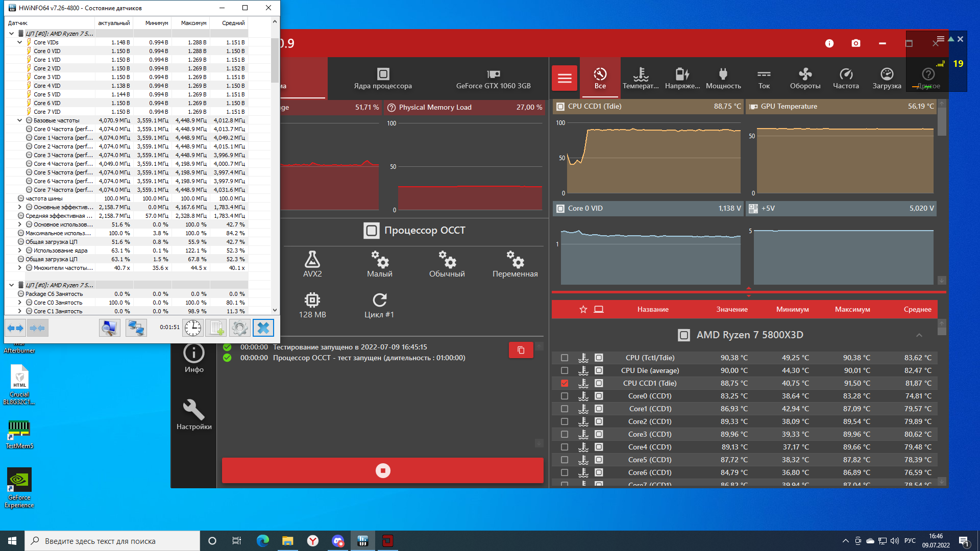Viewport: 980px width, 551px height.
Task: Open HWiNFO settings gear icon
Action: tap(239, 328)
